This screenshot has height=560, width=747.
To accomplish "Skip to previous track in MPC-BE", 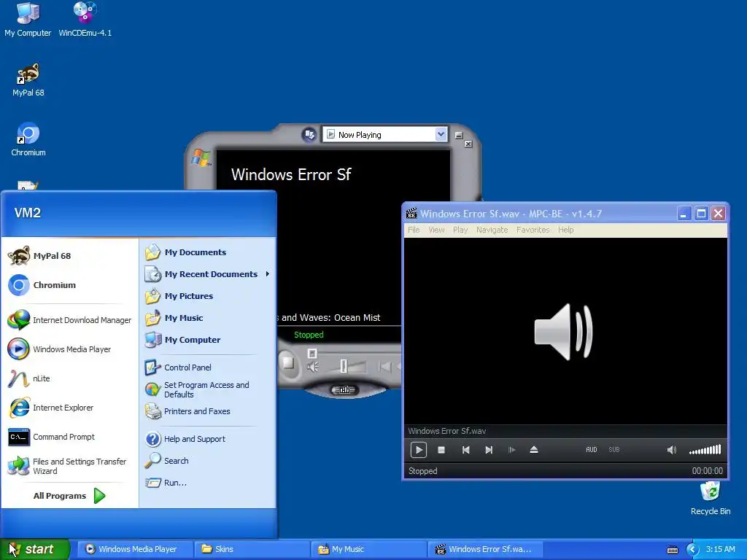I will [x=465, y=449].
